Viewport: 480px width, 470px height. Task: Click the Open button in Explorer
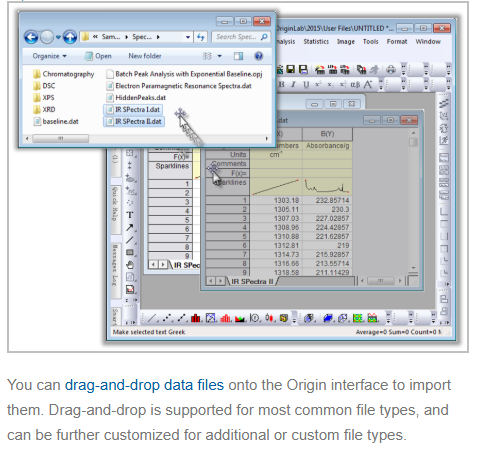tap(98, 56)
